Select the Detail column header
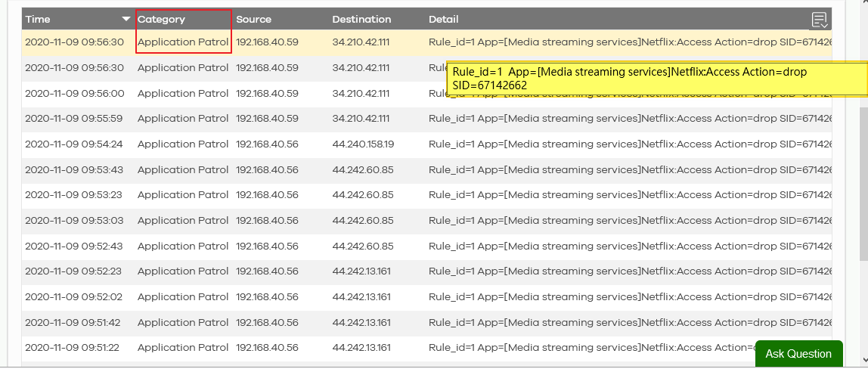Screen dimensions: 868x369 pos(443,19)
